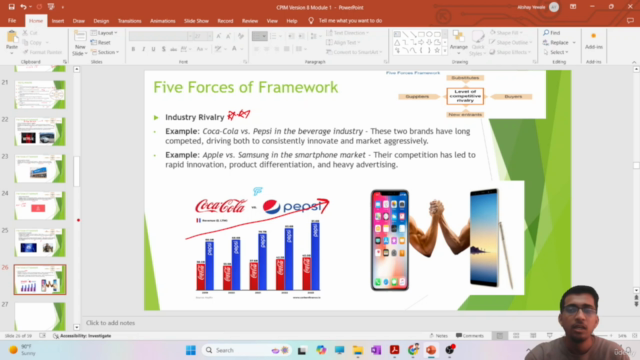640x360 pixels.
Task: Toggle Strikethrough formatting
Action: coord(173,49)
